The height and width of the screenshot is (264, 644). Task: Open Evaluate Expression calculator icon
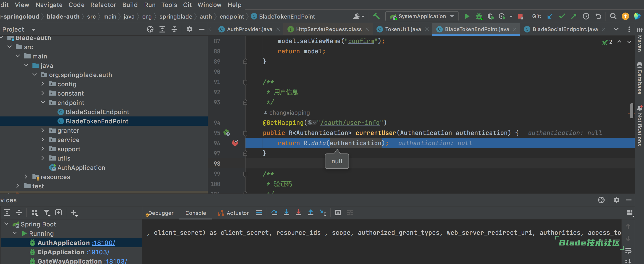click(338, 213)
